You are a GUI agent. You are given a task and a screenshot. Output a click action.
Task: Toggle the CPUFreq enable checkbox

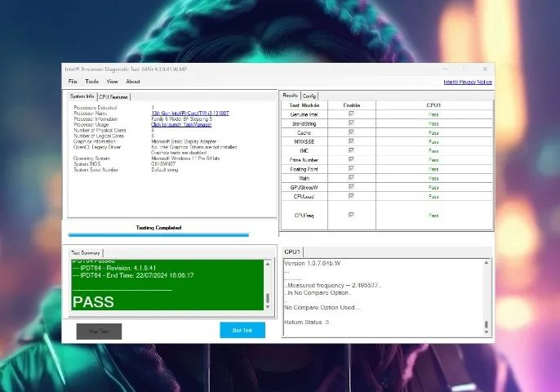point(352,215)
